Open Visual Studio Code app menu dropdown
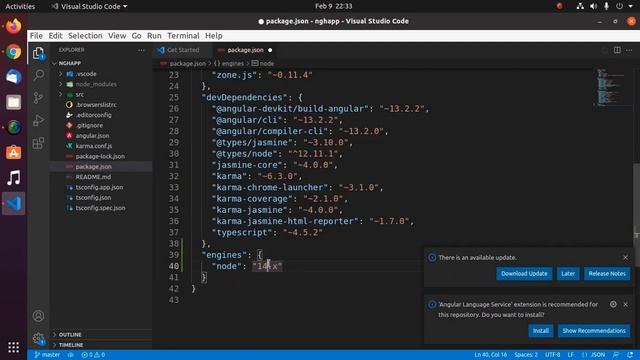Image resolution: width=640 pixels, height=360 pixels. click(89, 6)
